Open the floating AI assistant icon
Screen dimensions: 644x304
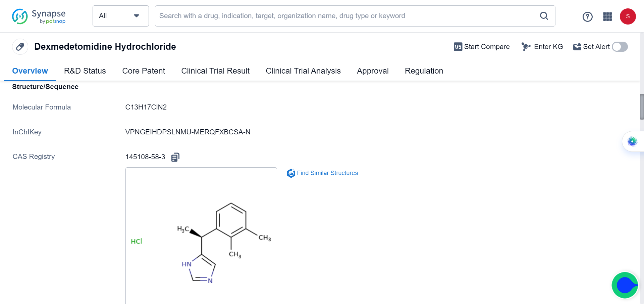point(632,141)
